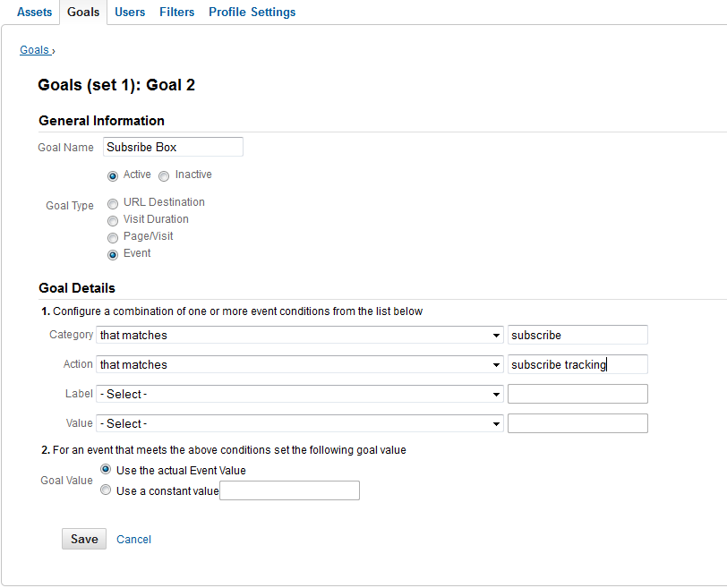Choose Page/Visit goal type
The width and height of the screenshot is (727, 588).
113,238
